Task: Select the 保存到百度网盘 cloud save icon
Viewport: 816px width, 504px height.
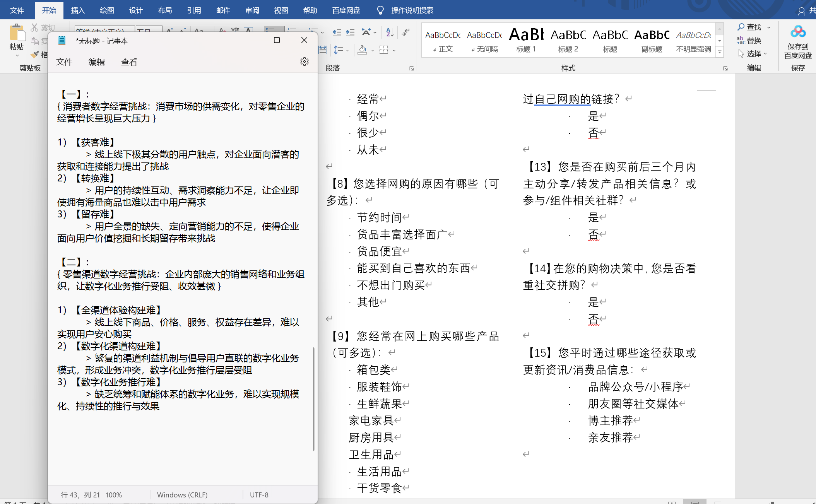Action: 798,31
